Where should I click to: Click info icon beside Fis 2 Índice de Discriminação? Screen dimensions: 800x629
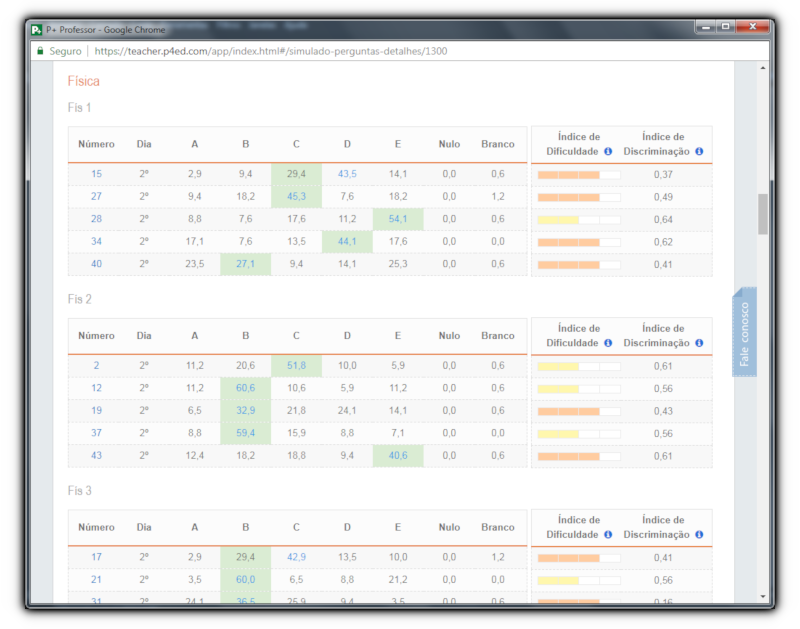[x=699, y=343]
